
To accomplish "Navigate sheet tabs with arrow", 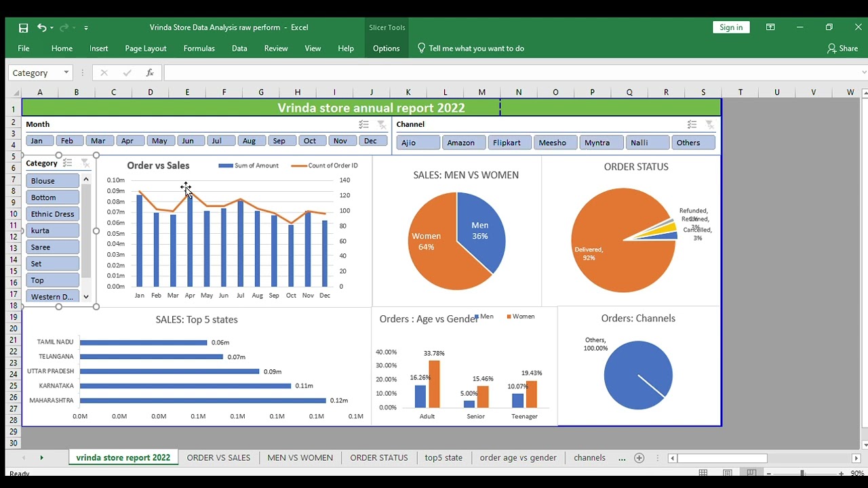I will click(x=41, y=458).
